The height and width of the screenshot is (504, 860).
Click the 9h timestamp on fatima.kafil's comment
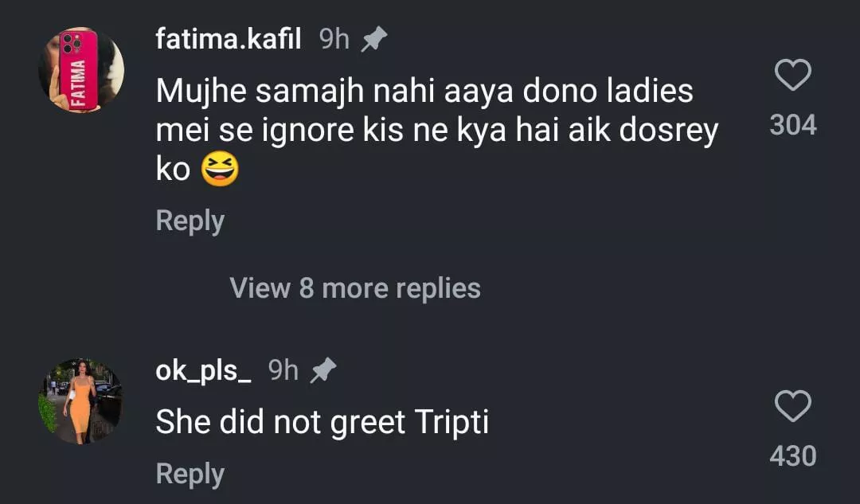tap(334, 39)
